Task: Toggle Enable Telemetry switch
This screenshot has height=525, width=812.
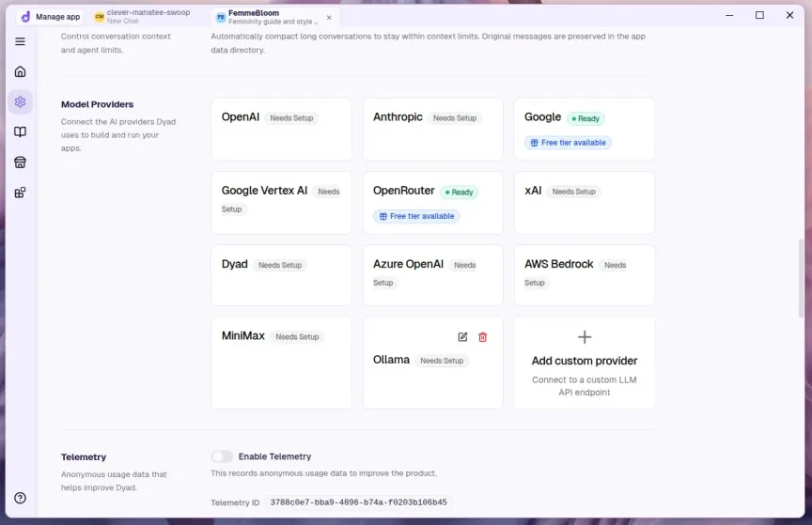Action: click(222, 456)
